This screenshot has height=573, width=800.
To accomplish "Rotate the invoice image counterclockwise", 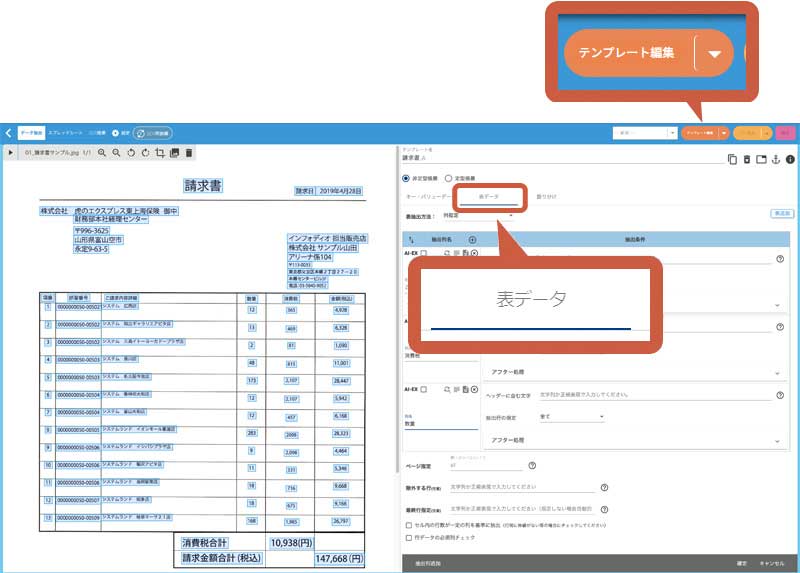I will pyautogui.click(x=131, y=153).
